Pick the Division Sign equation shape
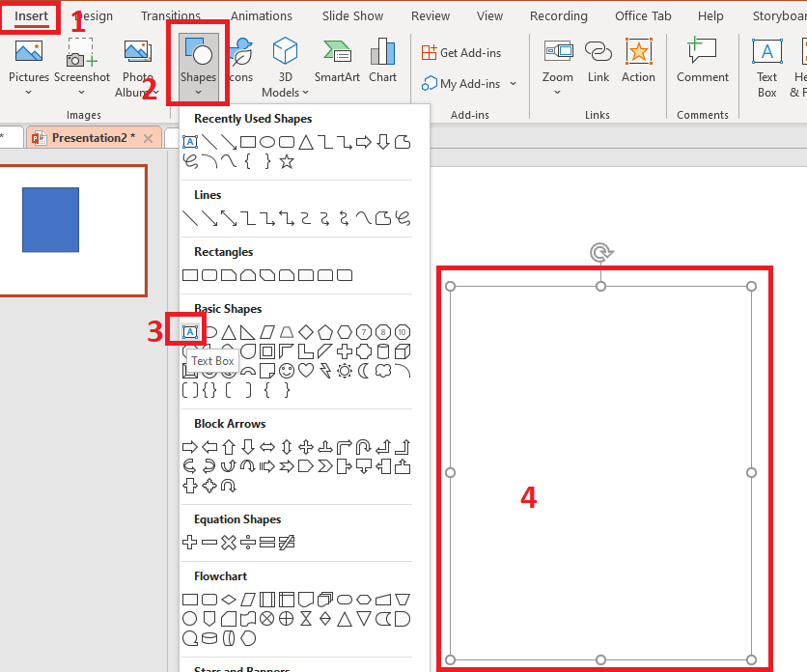The height and width of the screenshot is (672, 807). (x=248, y=543)
